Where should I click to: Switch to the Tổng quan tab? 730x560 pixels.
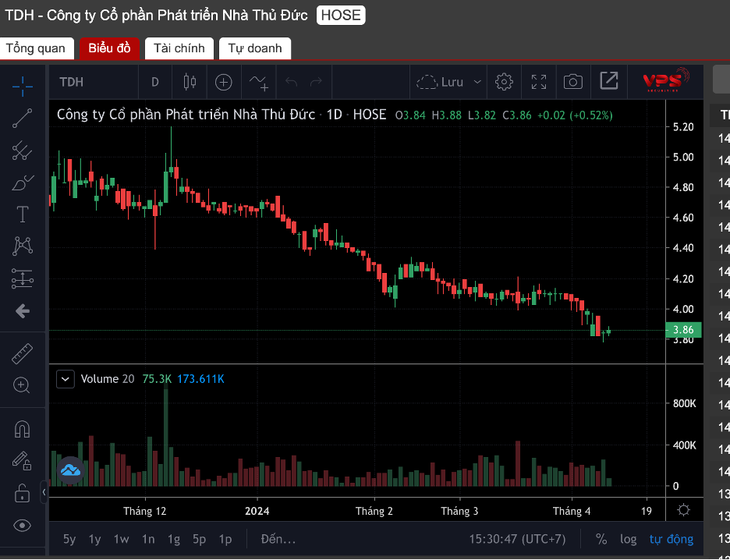pyautogui.click(x=35, y=48)
